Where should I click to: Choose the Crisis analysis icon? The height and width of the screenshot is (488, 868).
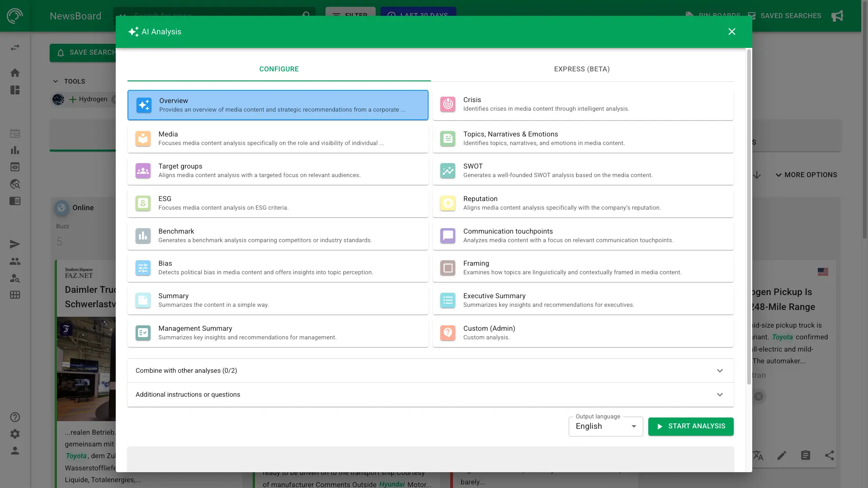[x=448, y=104]
